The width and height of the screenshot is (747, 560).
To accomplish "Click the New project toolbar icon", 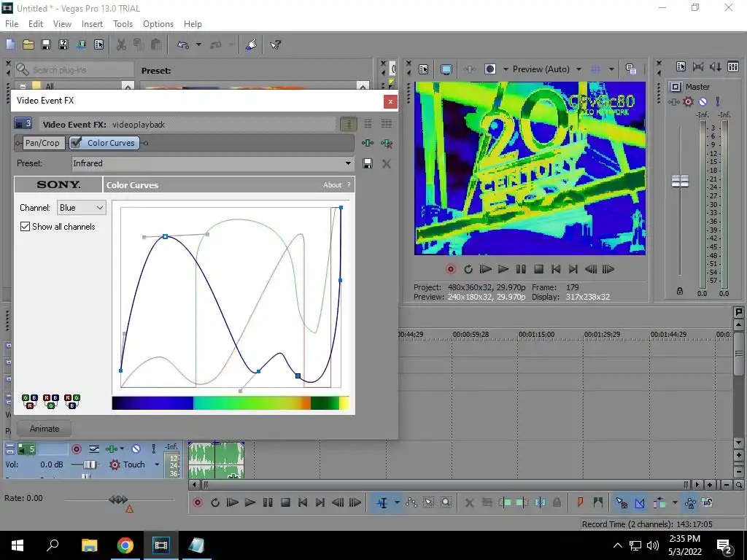I will pyautogui.click(x=10, y=44).
